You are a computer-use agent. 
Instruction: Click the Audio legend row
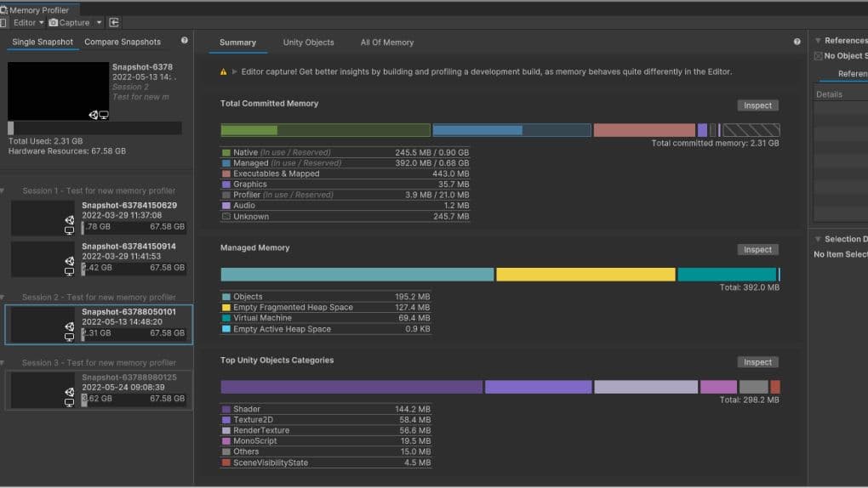click(x=345, y=205)
